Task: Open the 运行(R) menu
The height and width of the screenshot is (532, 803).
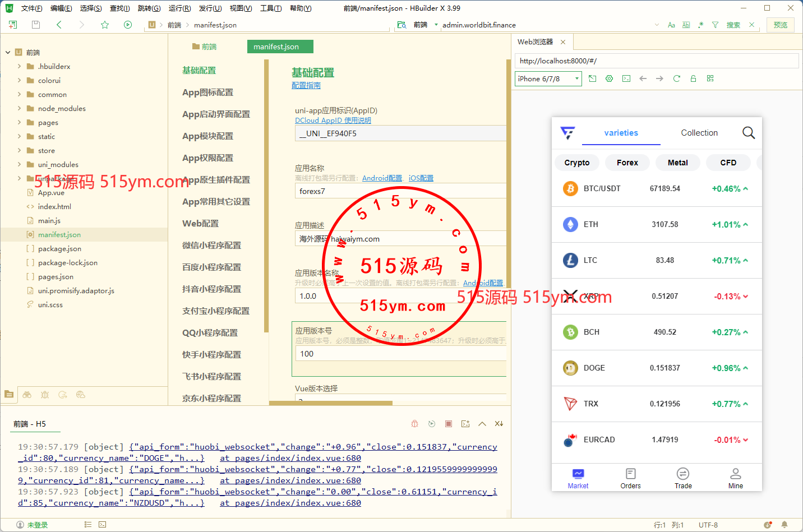Action: (179, 8)
